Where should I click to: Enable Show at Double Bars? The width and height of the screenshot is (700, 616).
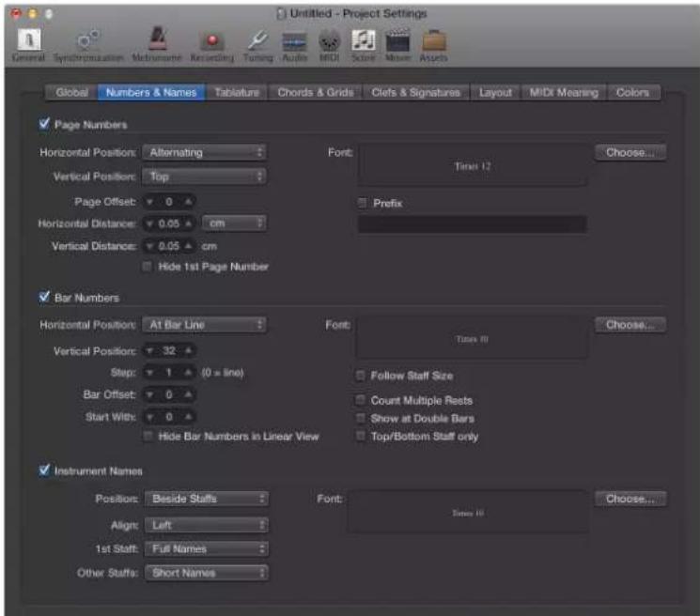(360, 418)
